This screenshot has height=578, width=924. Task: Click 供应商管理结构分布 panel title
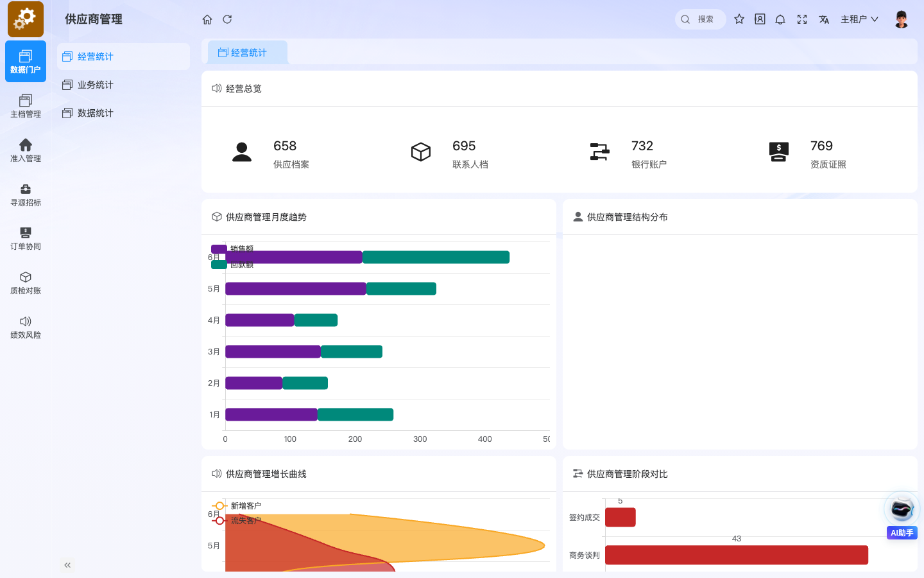pos(628,217)
